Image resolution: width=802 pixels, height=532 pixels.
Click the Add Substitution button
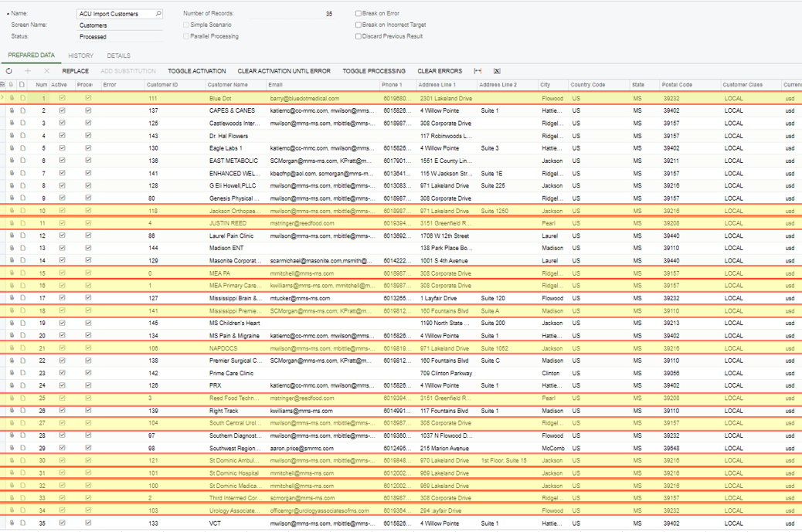(x=127, y=71)
